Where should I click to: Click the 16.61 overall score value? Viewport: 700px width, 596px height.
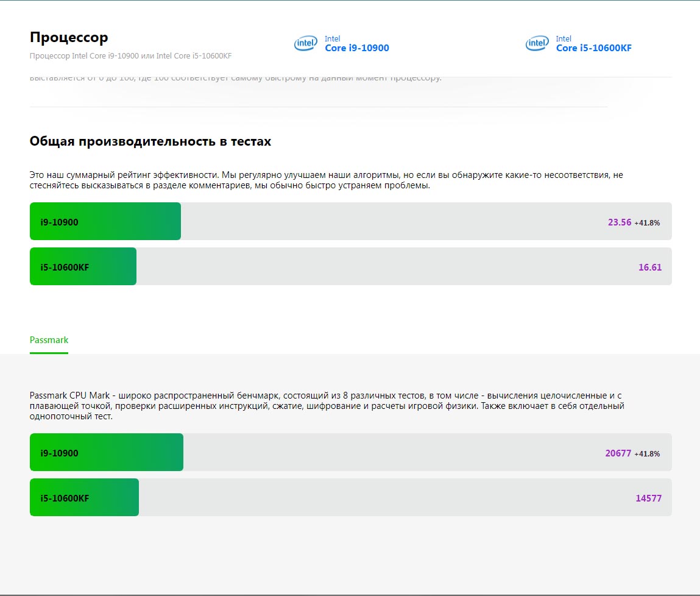(x=649, y=268)
